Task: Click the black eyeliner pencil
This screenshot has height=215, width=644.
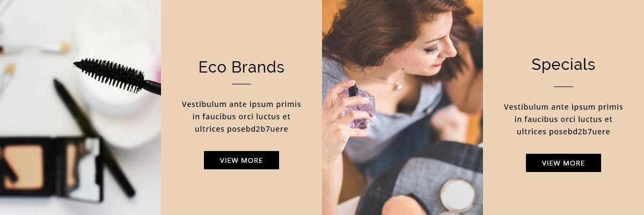Action: pyautogui.click(x=94, y=138)
